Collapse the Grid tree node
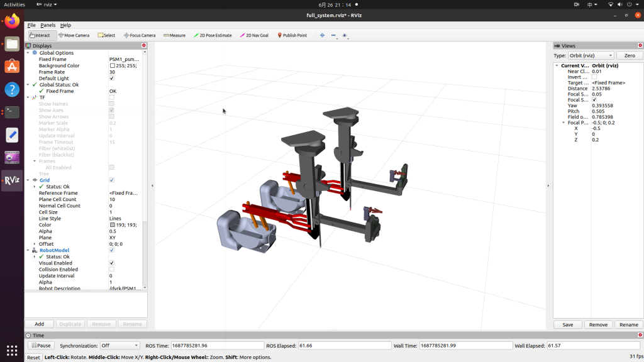This screenshot has width=644, height=362. click(x=28, y=180)
